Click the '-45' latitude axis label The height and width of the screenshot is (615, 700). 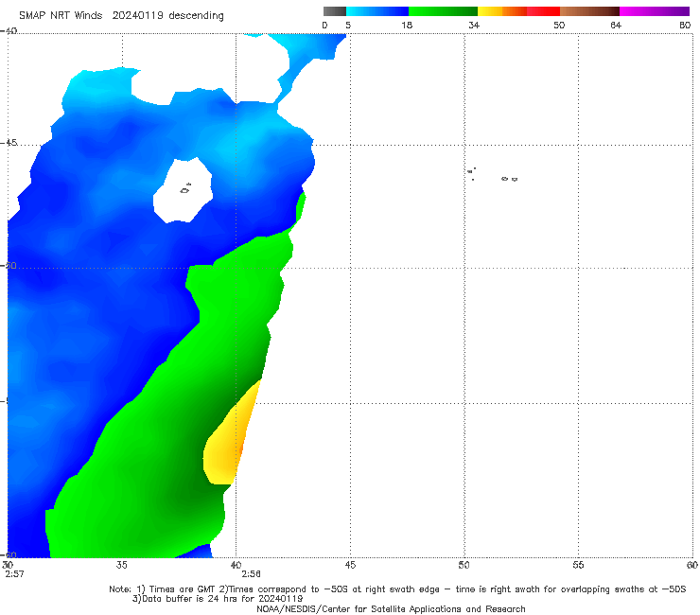[9, 143]
